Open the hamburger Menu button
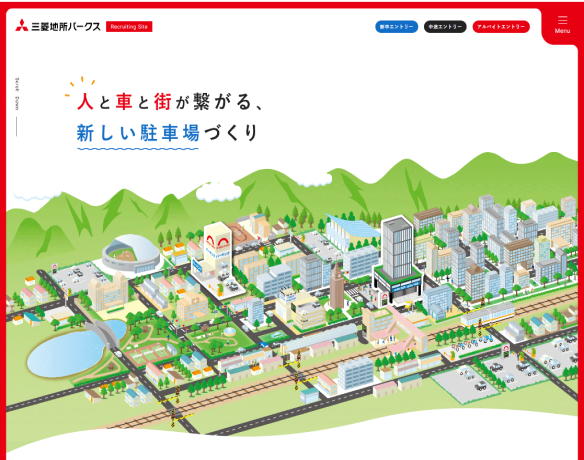Screen dimensions: 584x460 [562, 25]
